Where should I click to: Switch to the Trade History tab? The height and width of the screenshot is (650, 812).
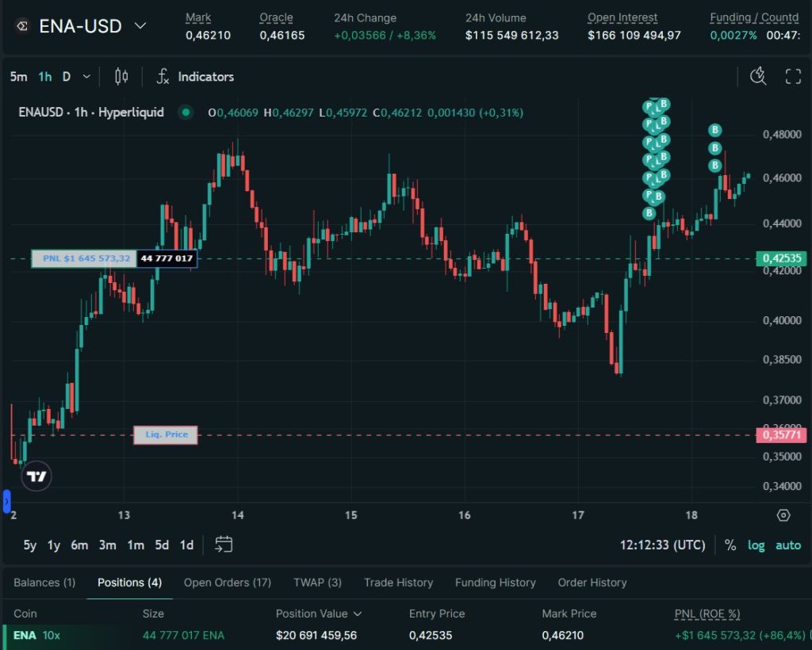point(398,583)
